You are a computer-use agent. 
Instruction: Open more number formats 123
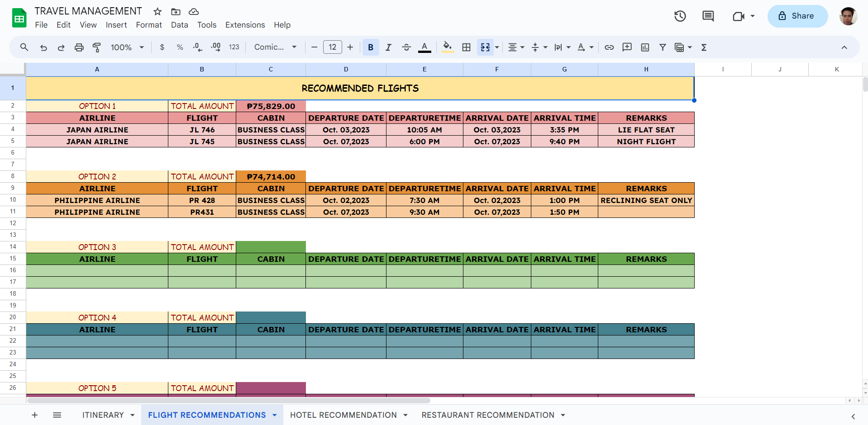(234, 47)
